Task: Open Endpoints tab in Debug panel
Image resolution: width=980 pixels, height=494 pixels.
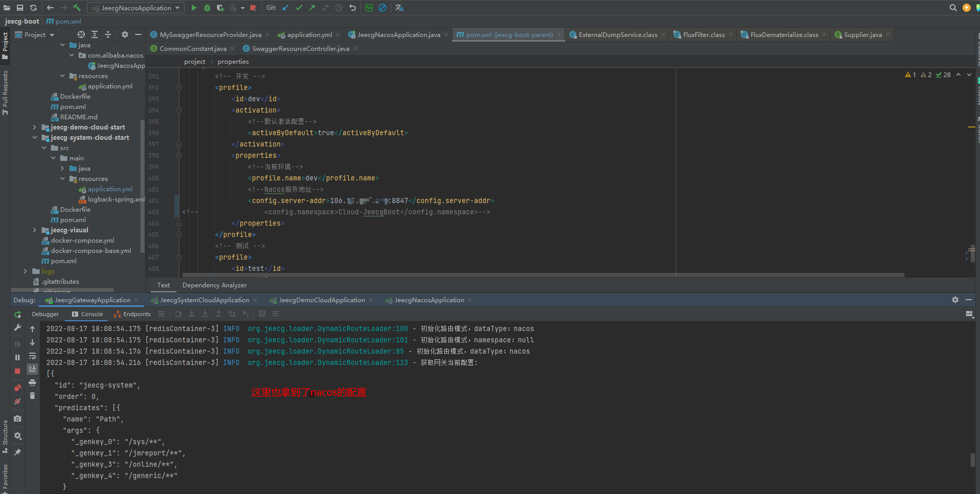Action: click(x=133, y=314)
